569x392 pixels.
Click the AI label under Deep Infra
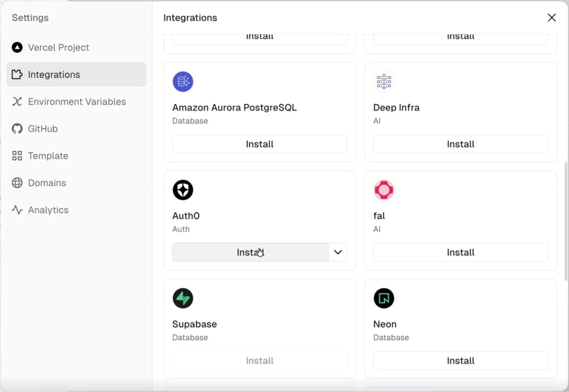(x=377, y=121)
